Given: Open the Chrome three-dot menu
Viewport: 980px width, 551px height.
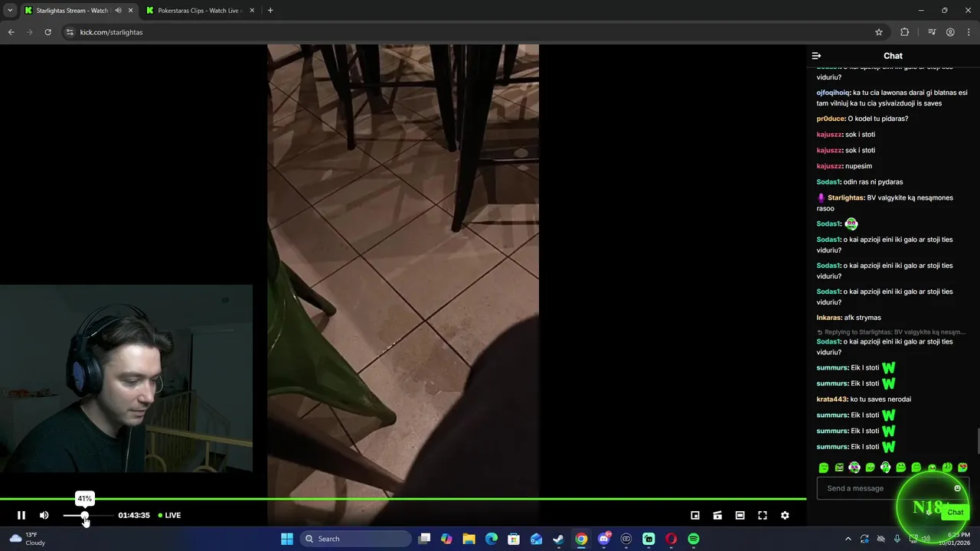Looking at the screenshot, I should click(969, 32).
